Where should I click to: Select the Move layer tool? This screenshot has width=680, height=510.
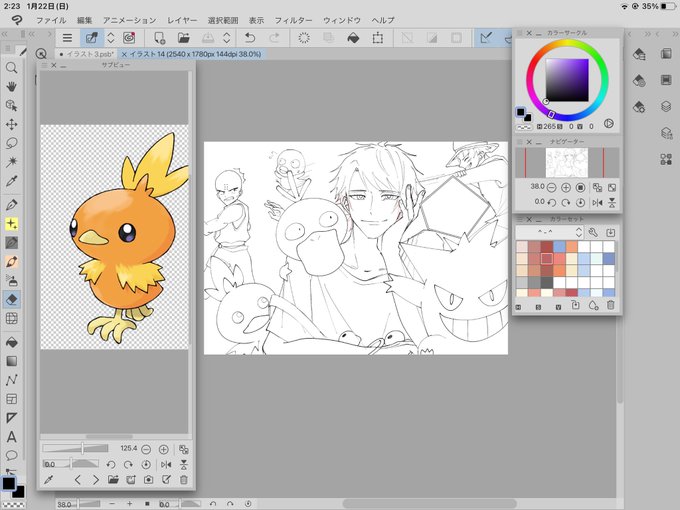click(12, 124)
